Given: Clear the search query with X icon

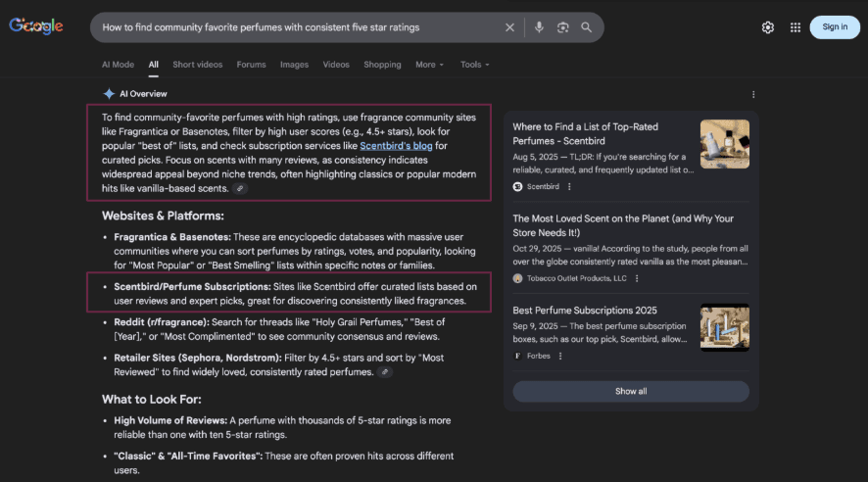Looking at the screenshot, I should pyautogui.click(x=509, y=27).
